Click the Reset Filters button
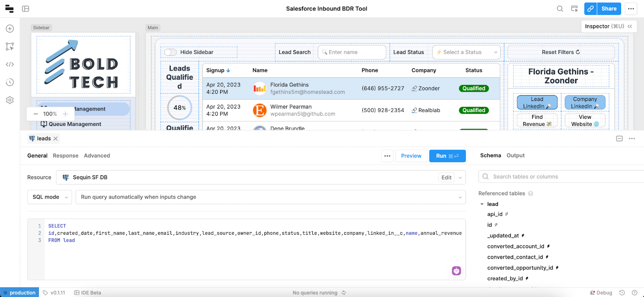The height and width of the screenshot is (297, 644). point(561,52)
